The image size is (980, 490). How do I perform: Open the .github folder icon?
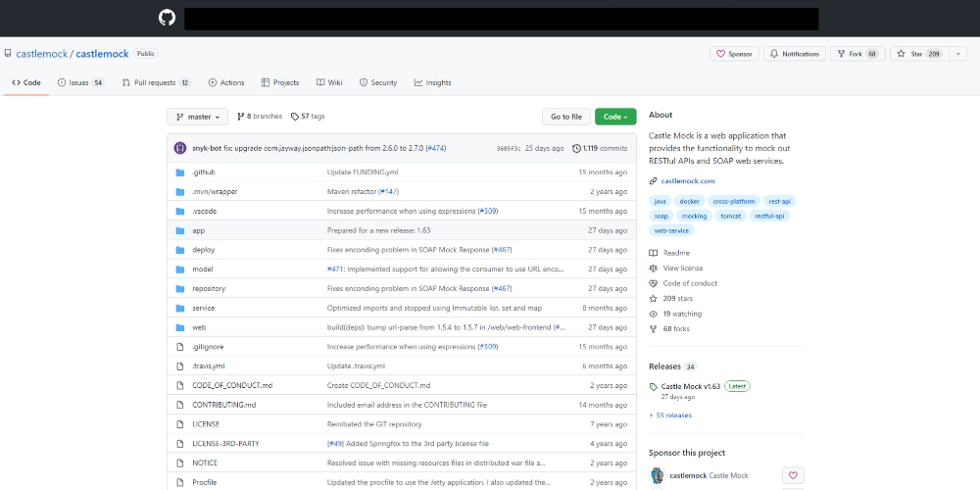click(180, 172)
